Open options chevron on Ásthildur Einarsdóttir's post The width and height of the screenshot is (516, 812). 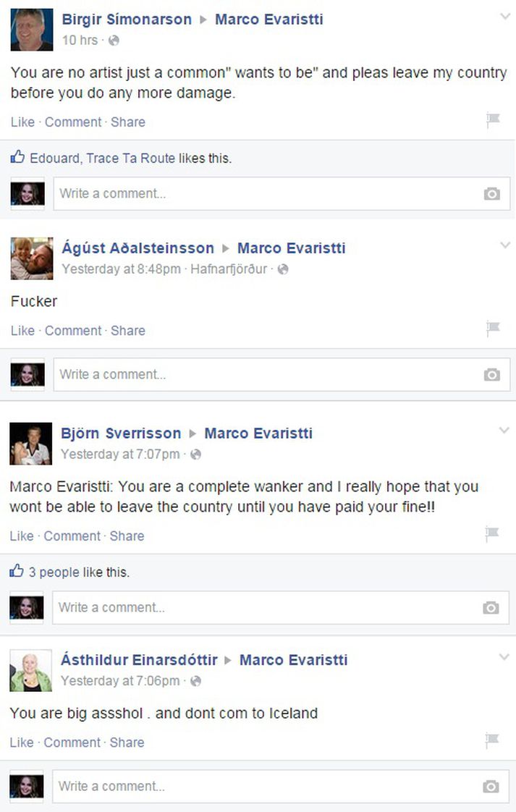[x=504, y=657]
